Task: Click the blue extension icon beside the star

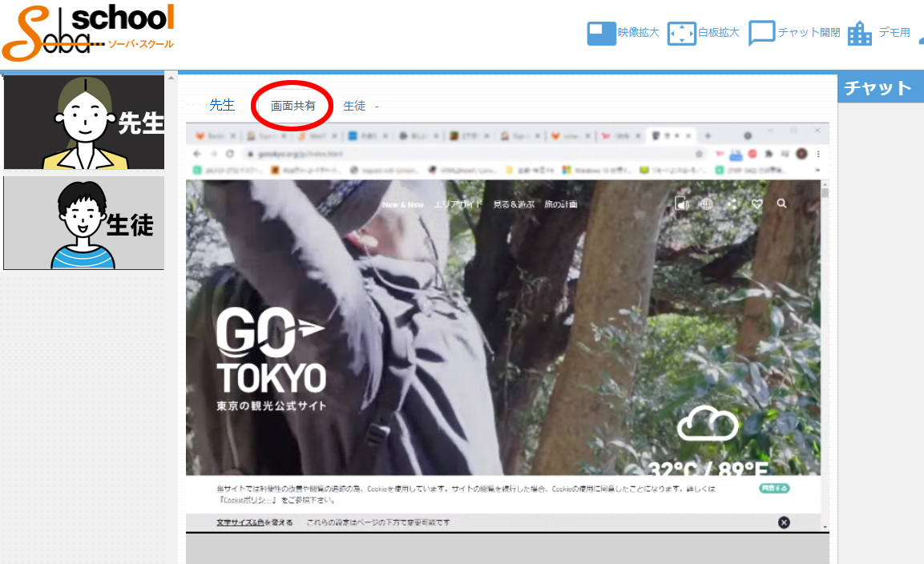Action: coord(736,155)
